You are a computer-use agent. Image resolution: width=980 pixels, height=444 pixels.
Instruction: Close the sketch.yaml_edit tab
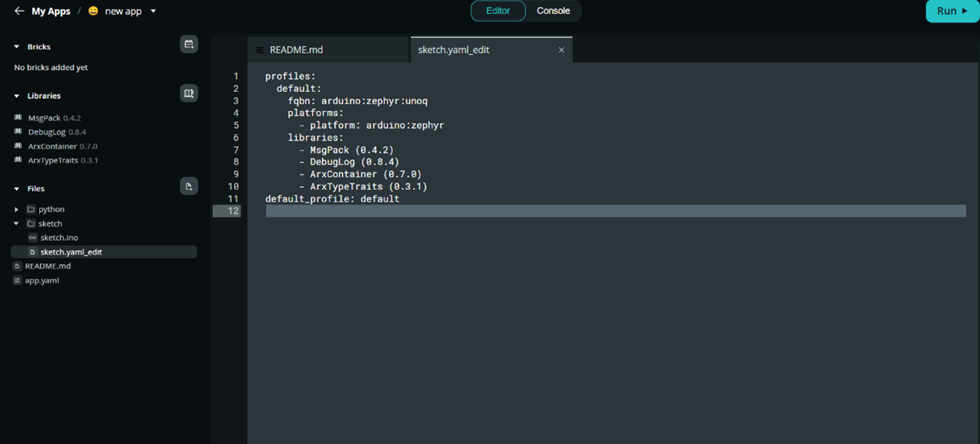(x=561, y=50)
